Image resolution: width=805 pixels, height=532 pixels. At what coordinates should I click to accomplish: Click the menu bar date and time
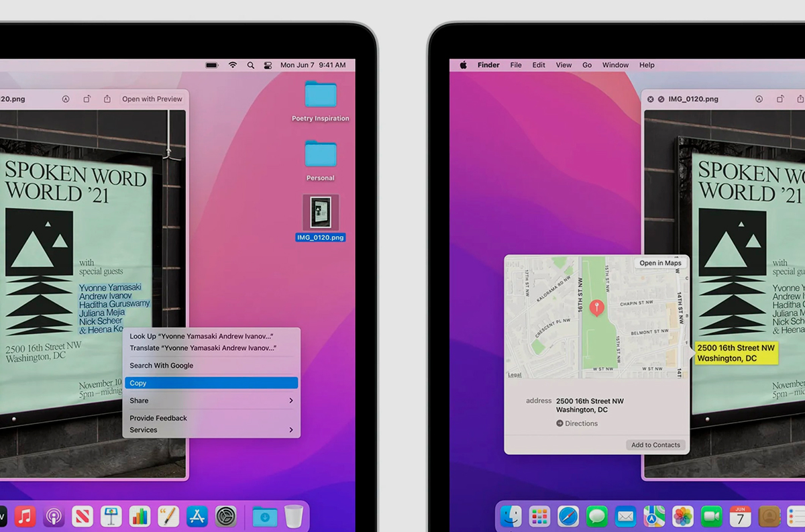(313, 65)
